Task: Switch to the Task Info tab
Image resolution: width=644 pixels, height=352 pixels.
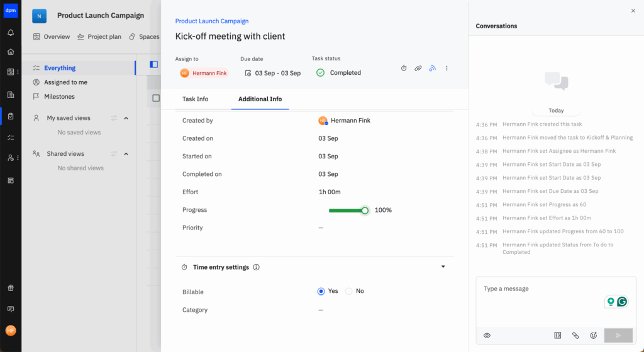Action: 195,99
